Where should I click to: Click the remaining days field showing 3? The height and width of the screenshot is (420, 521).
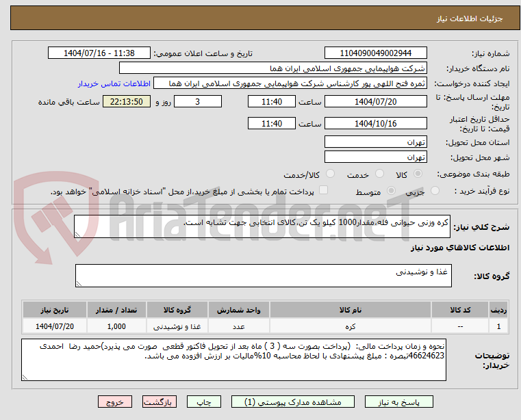[x=198, y=102]
